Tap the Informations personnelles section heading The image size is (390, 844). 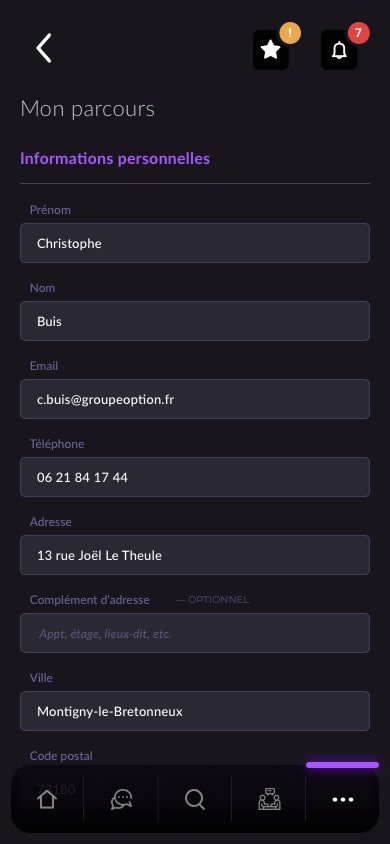(115, 159)
